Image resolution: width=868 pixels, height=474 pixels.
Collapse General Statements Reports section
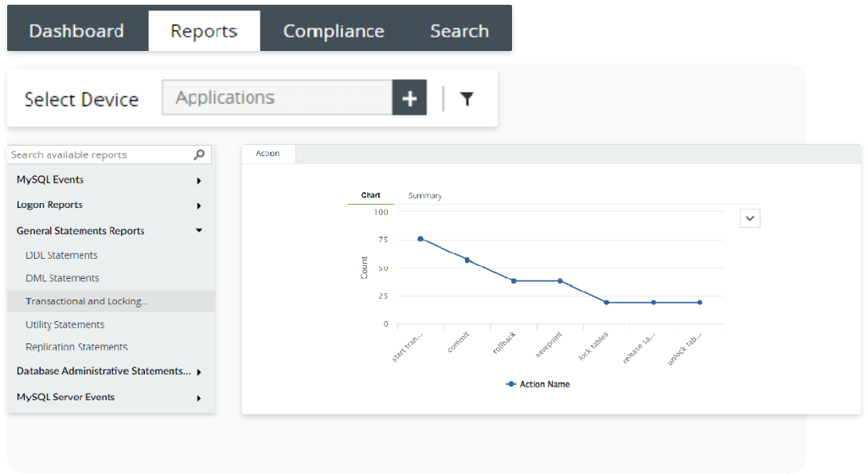(198, 231)
